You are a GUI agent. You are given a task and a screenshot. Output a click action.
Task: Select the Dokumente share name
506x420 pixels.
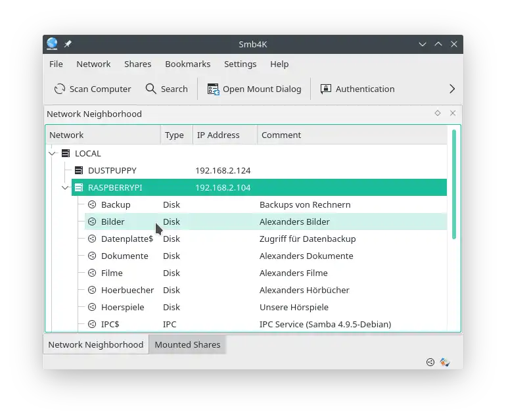[x=125, y=256]
